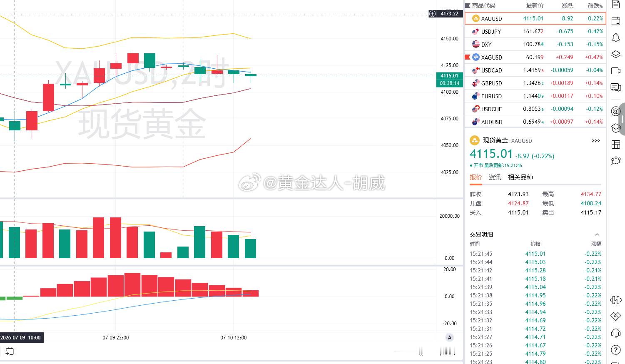Image resolution: width=625 pixels, height=364 pixels.
Task: Select the DXY watchlist row
Action: tap(535, 44)
